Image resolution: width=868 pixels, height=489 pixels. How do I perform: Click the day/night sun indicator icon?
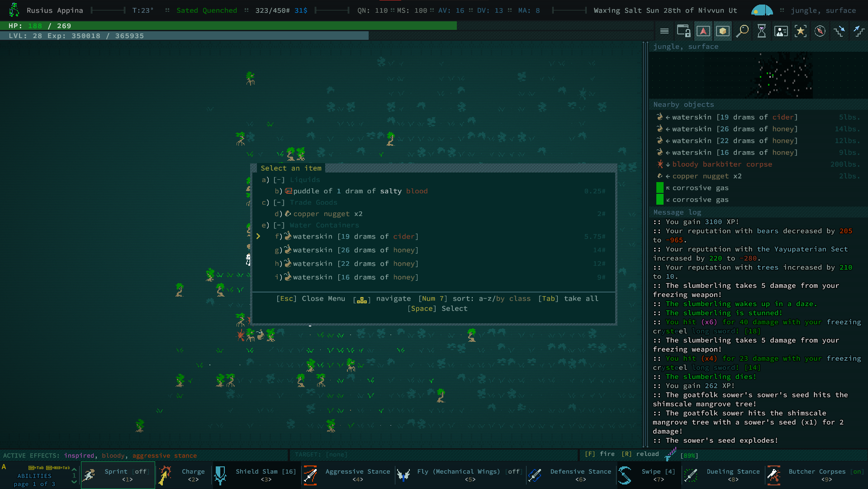click(762, 10)
